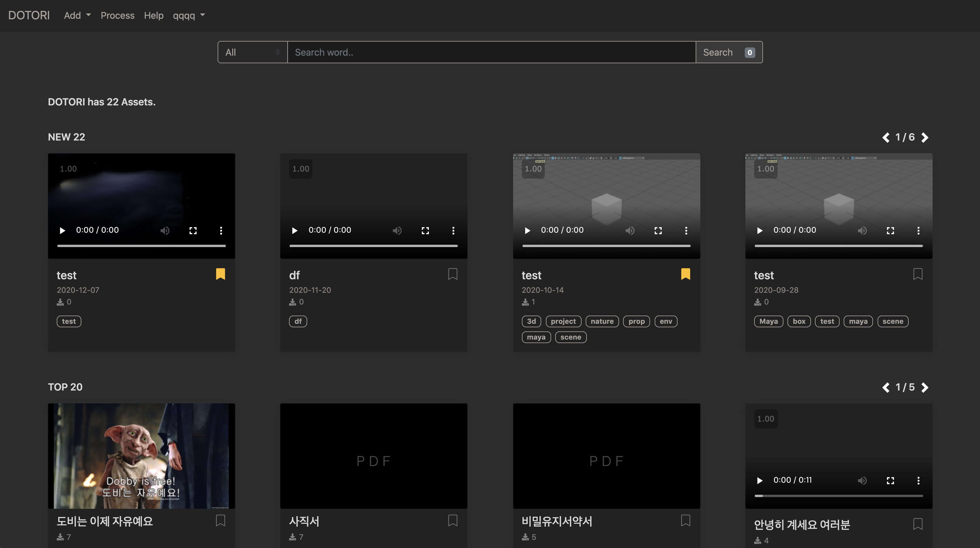Mute the 2020-10-14 test video

[630, 230]
